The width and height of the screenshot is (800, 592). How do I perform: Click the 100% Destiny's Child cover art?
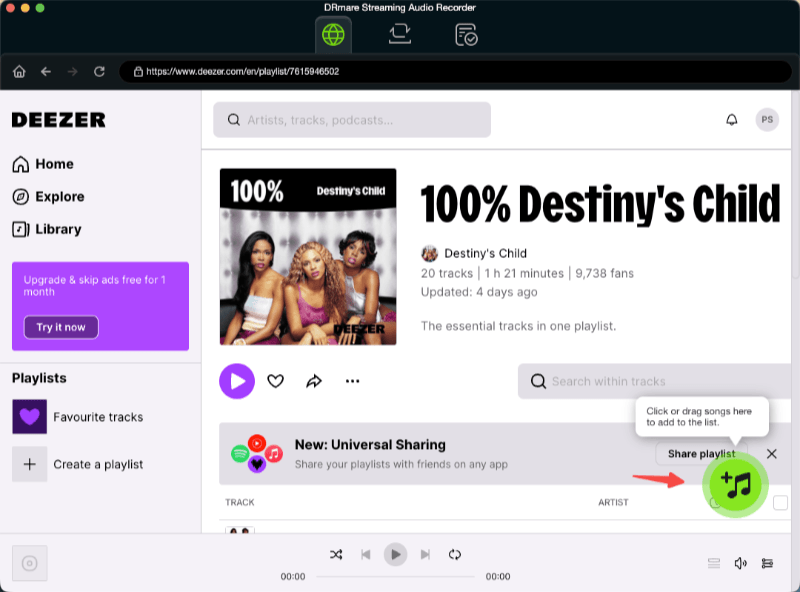click(308, 257)
